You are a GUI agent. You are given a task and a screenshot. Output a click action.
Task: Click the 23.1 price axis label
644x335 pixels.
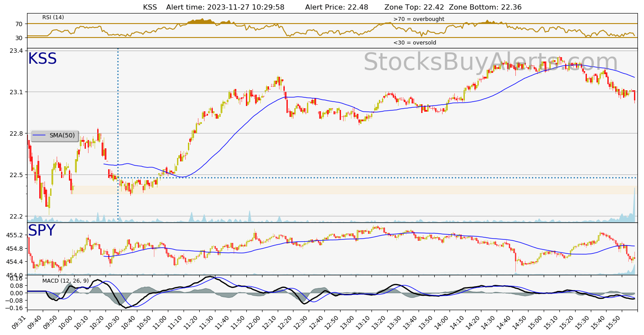tap(16, 92)
